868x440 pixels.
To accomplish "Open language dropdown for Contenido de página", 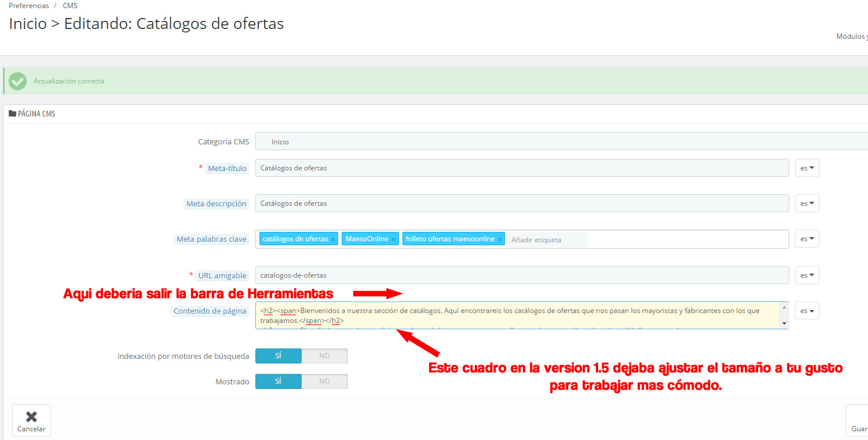I will point(807,311).
